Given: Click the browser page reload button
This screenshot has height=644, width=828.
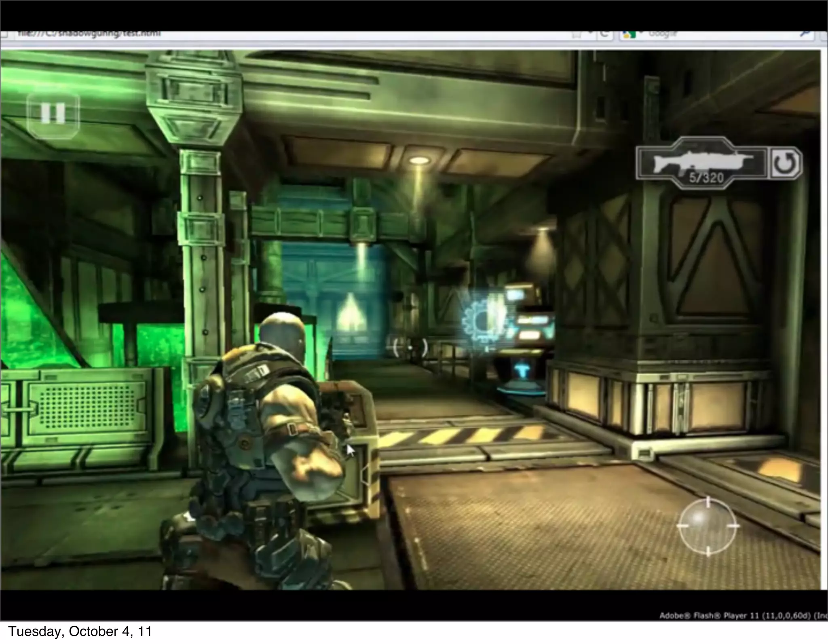Looking at the screenshot, I should [605, 35].
